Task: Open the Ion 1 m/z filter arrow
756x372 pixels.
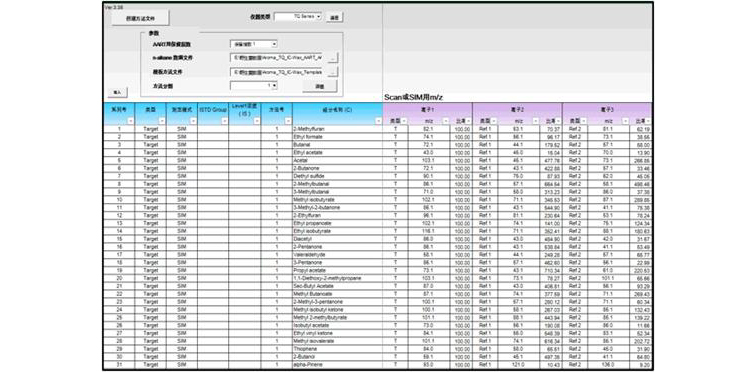Action: [446, 121]
